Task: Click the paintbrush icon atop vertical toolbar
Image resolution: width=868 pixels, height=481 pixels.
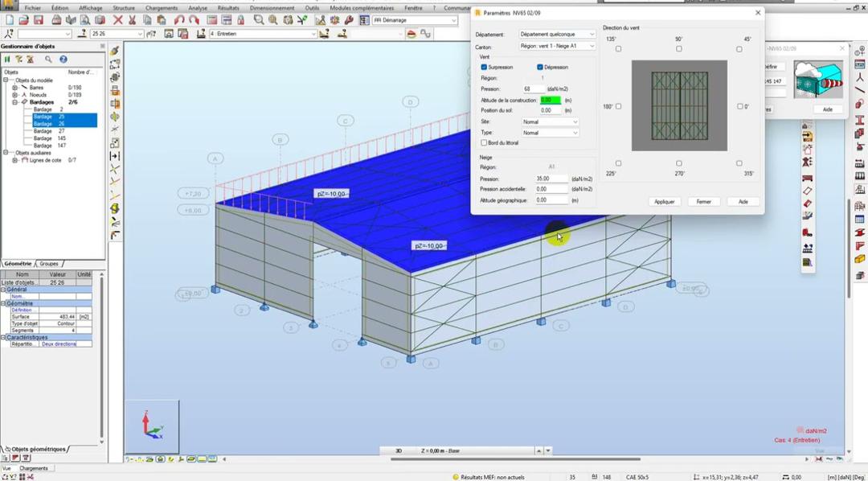Action: coord(115,51)
